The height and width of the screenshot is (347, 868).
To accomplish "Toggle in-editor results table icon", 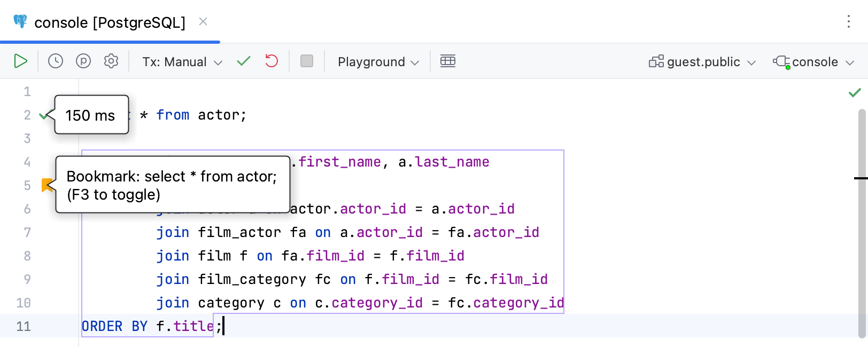I will point(447,61).
